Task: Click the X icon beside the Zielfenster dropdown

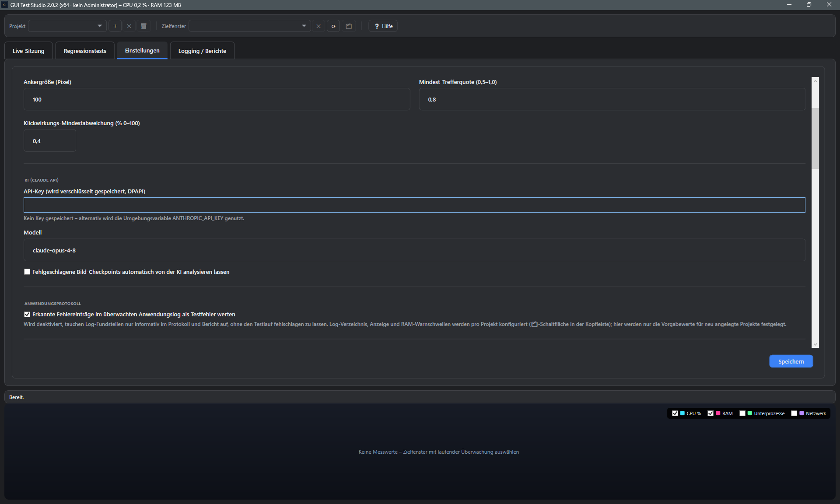Action: (318, 26)
